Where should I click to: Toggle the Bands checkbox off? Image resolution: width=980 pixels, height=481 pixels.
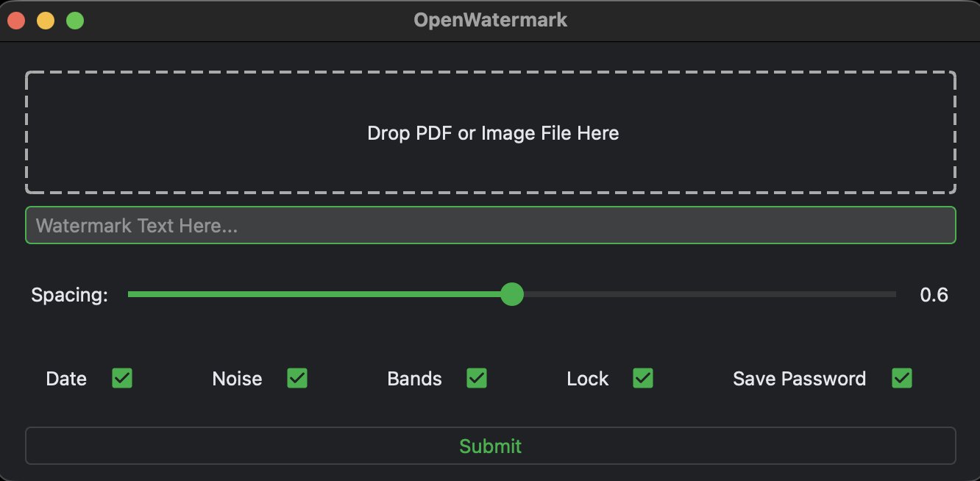coord(477,378)
